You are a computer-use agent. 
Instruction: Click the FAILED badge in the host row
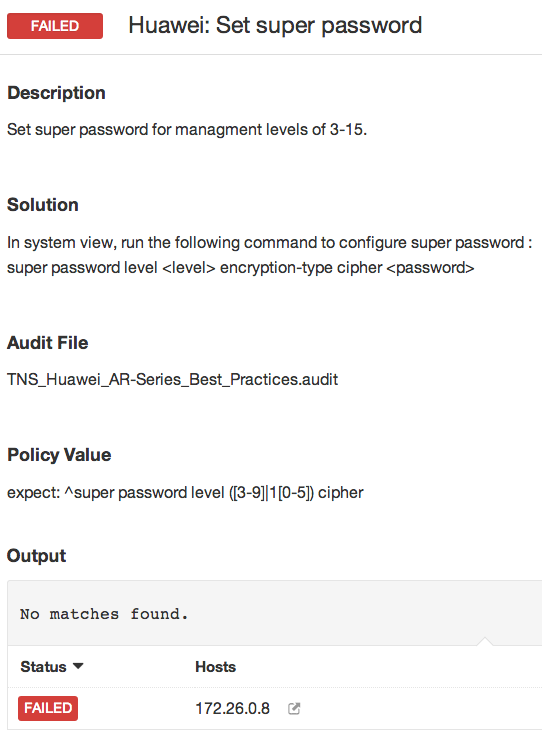[x=48, y=708]
